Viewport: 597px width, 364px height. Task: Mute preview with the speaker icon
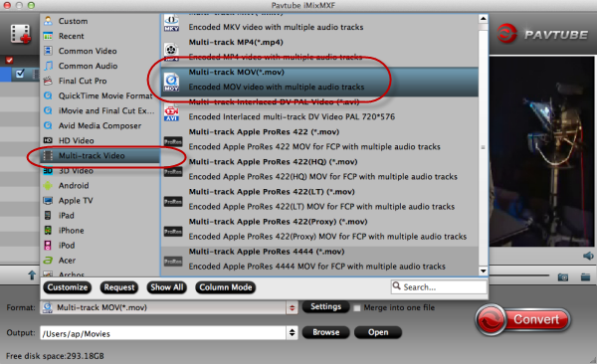click(x=588, y=256)
